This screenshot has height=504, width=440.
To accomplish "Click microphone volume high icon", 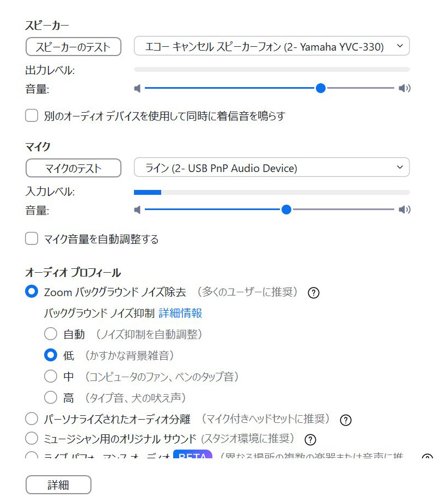I will click(404, 210).
